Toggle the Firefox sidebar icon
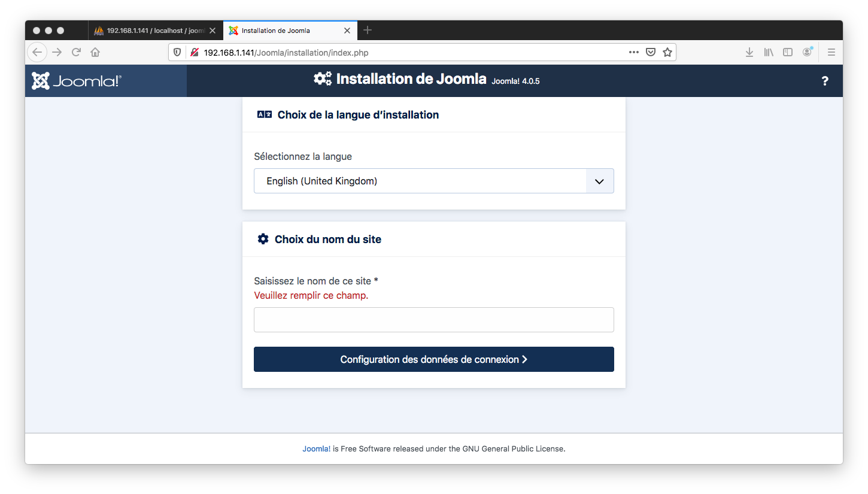 click(788, 52)
